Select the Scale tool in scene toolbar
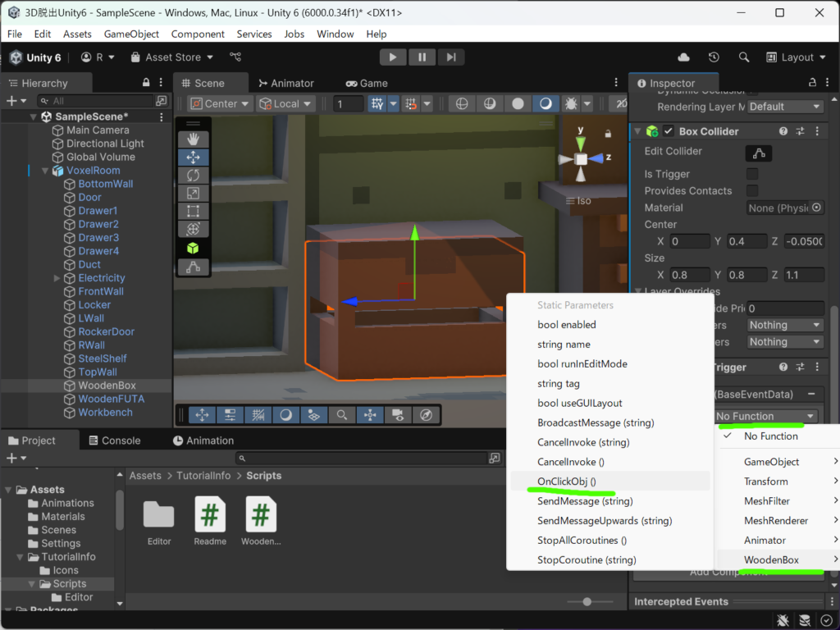This screenshot has width=840, height=630. [193, 194]
